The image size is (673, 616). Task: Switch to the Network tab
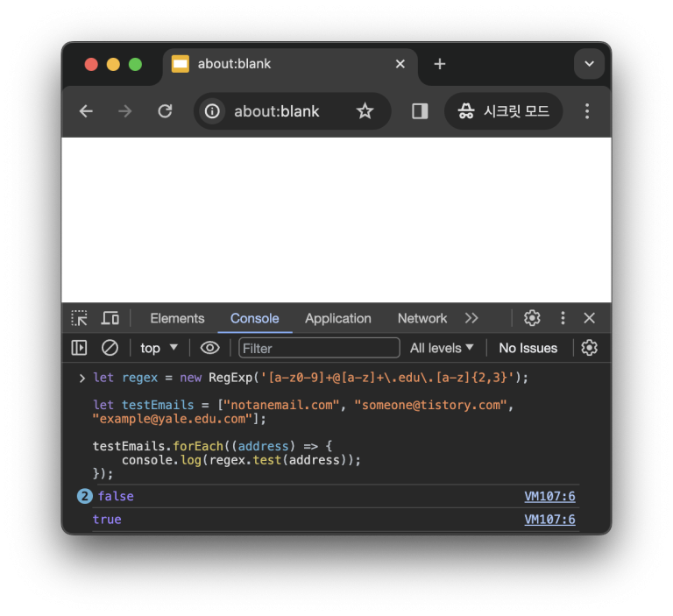[x=422, y=318]
